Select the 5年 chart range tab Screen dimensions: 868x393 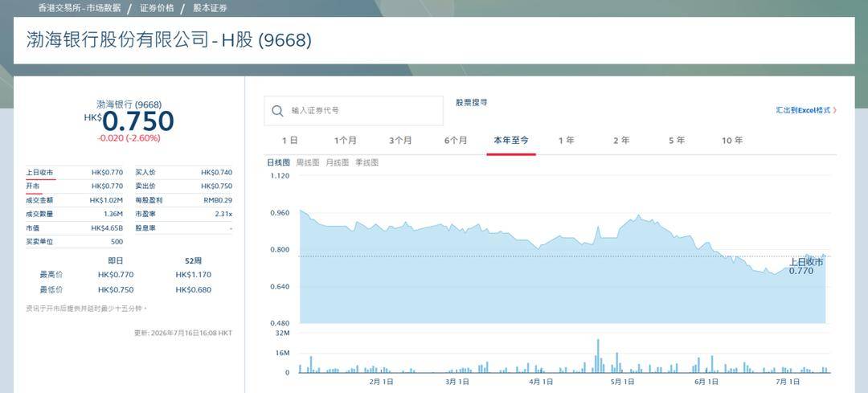click(x=677, y=141)
